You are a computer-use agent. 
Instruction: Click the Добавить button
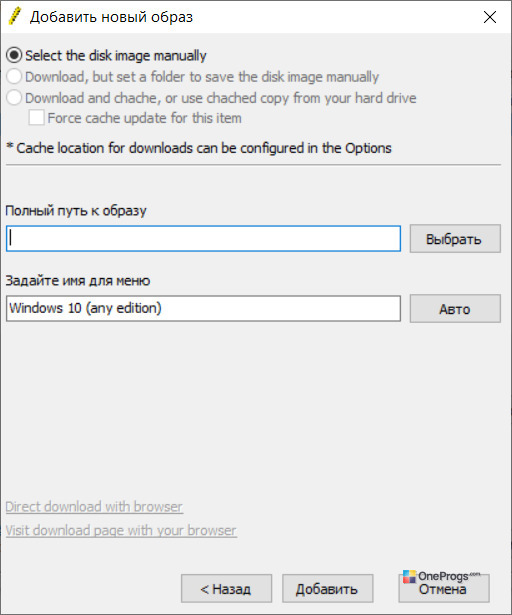click(x=327, y=588)
